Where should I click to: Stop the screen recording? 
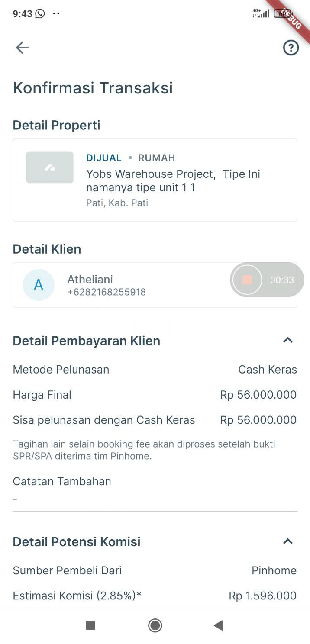247,280
